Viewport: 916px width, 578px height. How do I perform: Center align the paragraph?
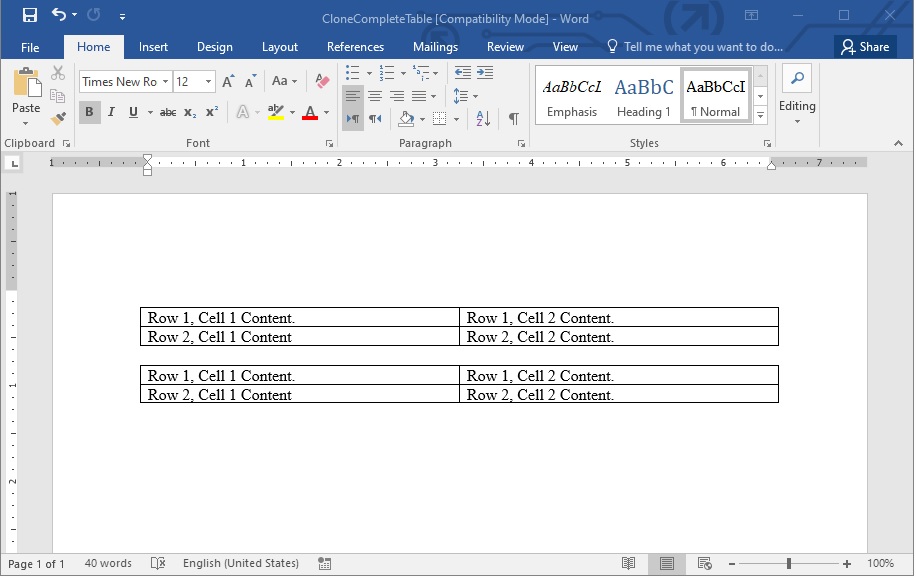tap(375, 95)
